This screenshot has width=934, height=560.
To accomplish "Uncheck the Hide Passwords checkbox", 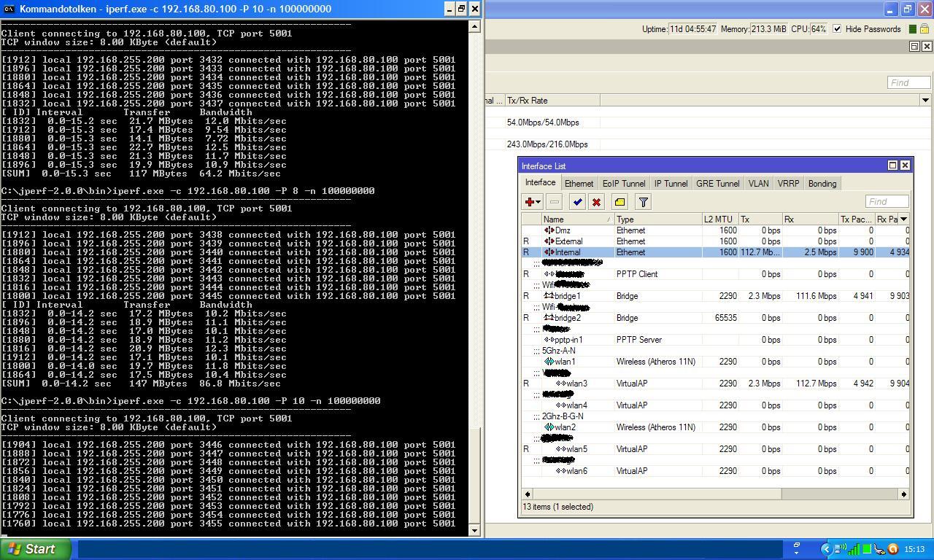I will point(836,29).
